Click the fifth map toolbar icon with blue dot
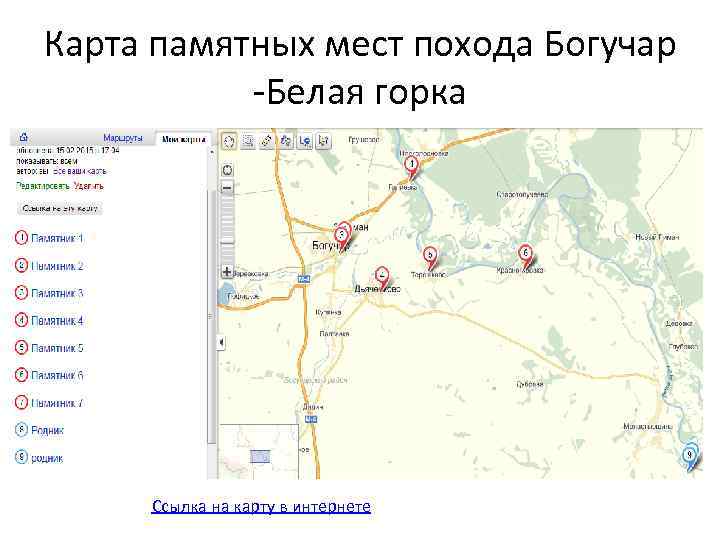The image size is (720, 540). [305, 141]
